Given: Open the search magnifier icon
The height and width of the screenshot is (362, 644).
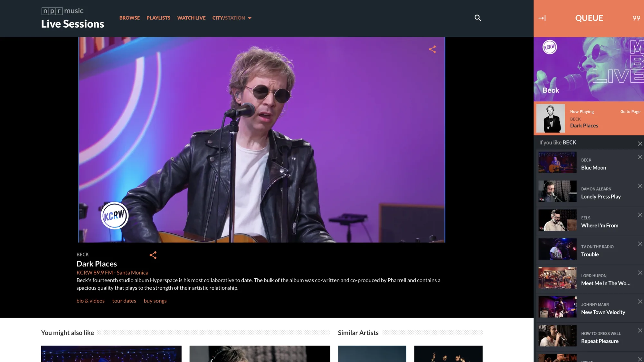Looking at the screenshot, I should click(x=478, y=18).
